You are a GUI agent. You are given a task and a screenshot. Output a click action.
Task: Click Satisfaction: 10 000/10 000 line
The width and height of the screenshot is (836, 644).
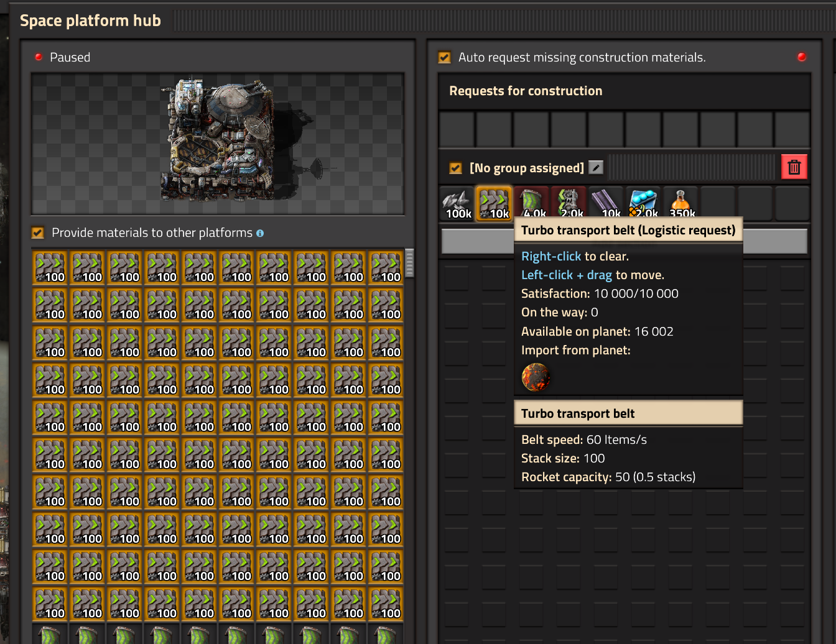click(600, 293)
